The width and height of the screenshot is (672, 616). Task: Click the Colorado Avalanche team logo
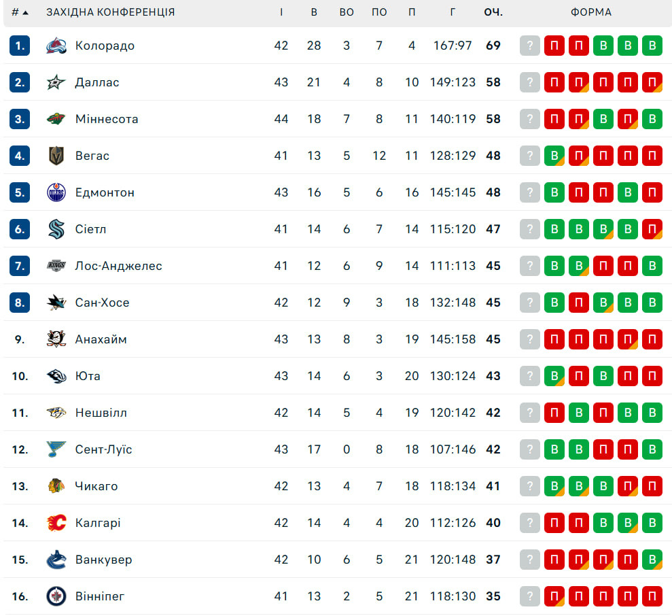(x=56, y=46)
